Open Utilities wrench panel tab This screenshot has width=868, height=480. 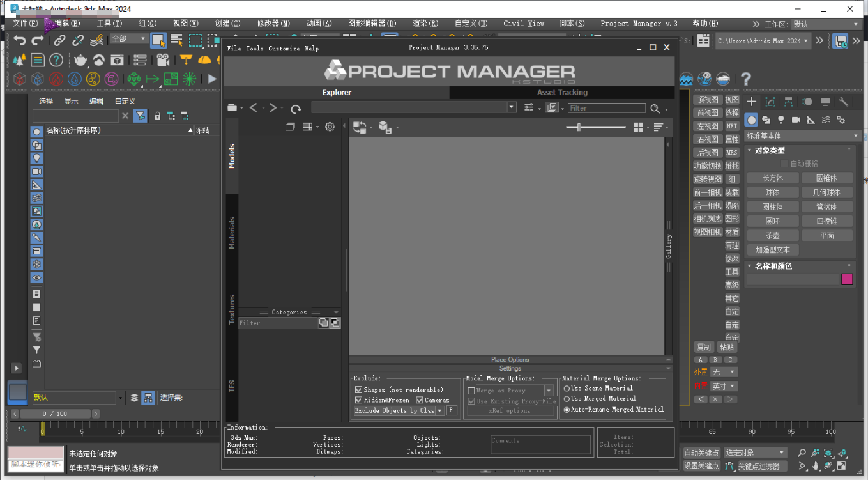(843, 102)
